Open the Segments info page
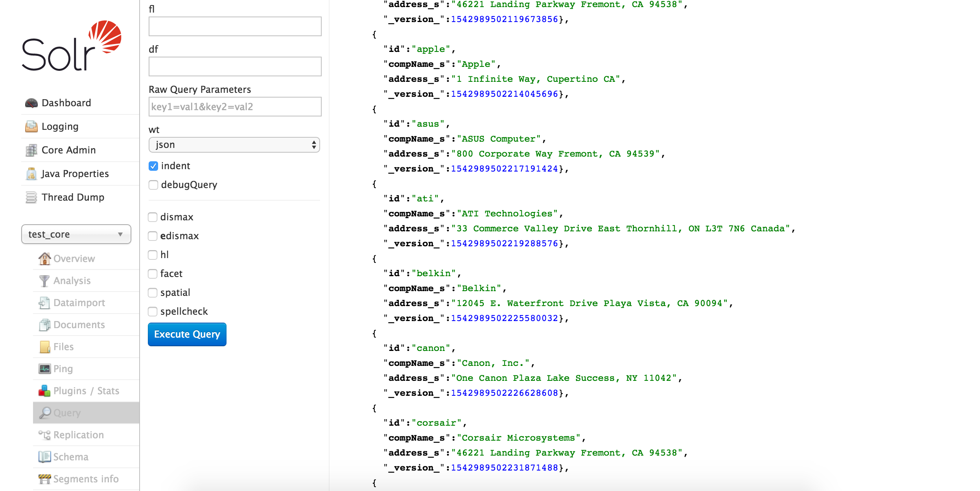 pos(86,479)
